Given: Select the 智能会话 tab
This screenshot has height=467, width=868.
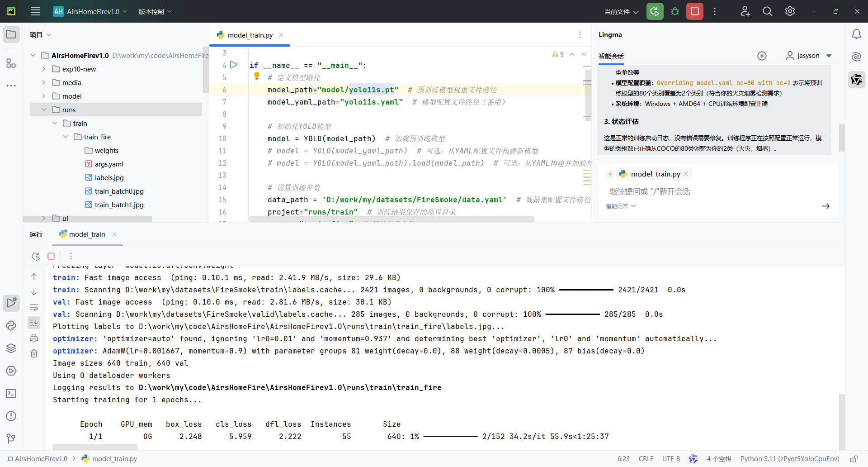Looking at the screenshot, I should (611, 56).
